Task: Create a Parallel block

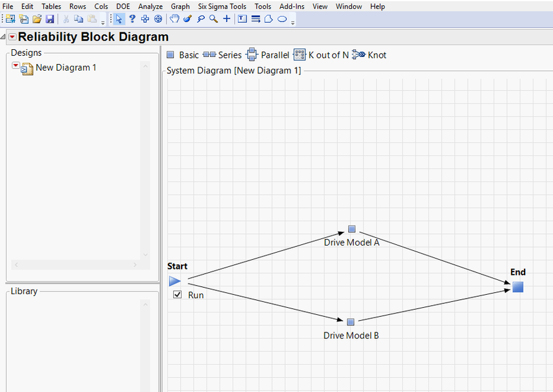Action: click(x=266, y=54)
